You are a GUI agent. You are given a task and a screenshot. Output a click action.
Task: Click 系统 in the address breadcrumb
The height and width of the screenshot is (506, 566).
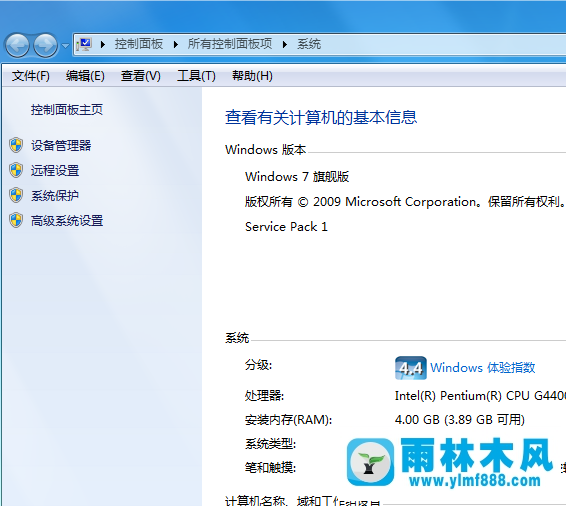[x=309, y=44]
